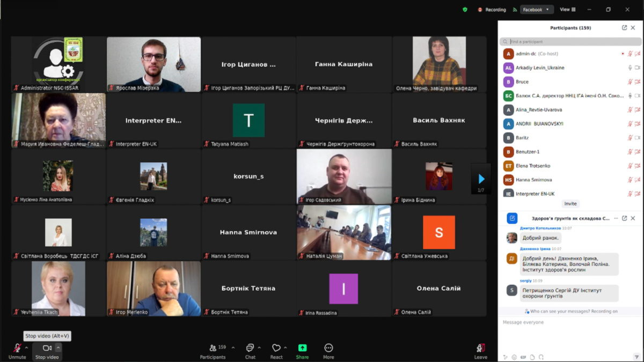Open the More options icon in toolbar
The width and height of the screenshot is (644, 362).
pyautogui.click(x=328, y=348)
